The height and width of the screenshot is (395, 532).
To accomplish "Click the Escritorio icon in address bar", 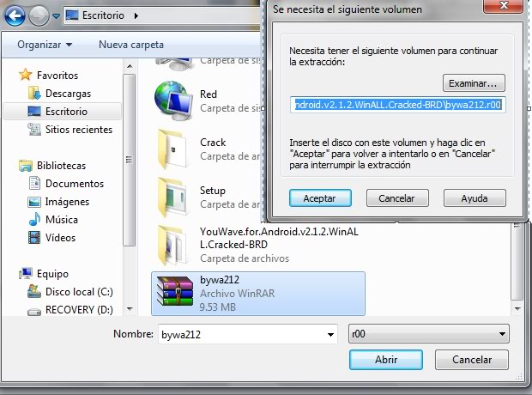I will [72, 15].
